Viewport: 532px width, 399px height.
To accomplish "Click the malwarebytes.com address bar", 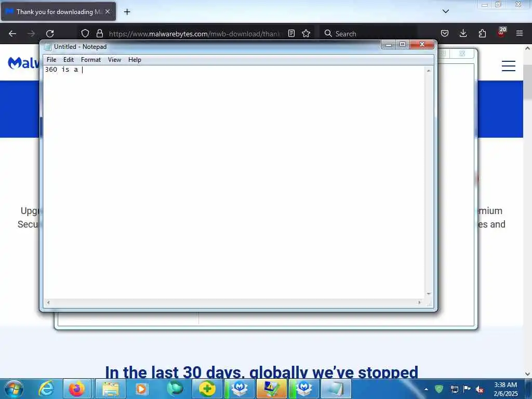I will (x=194, y=34).
